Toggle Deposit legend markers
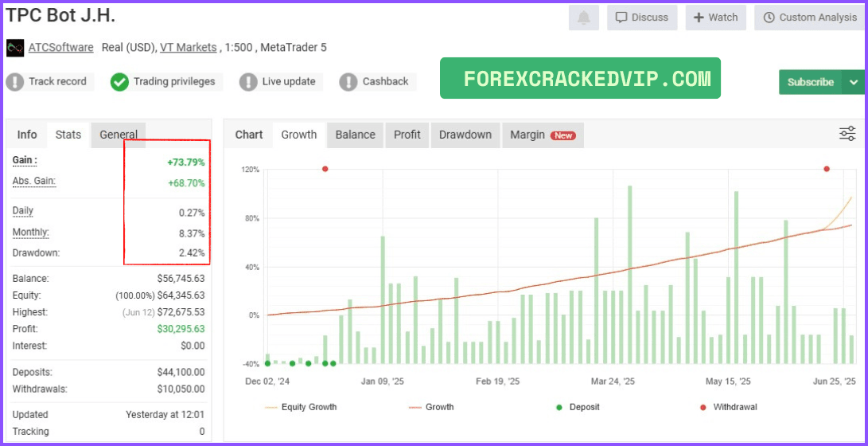868x446 pixels. pyautogui.click(x=578, y=407)
